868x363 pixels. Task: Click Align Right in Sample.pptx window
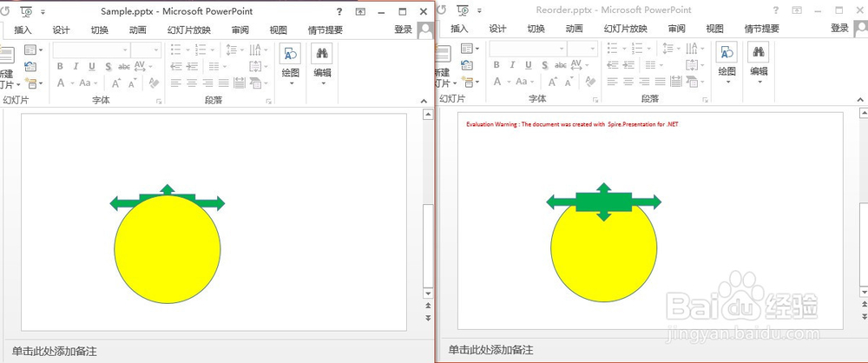pos(208,83)
